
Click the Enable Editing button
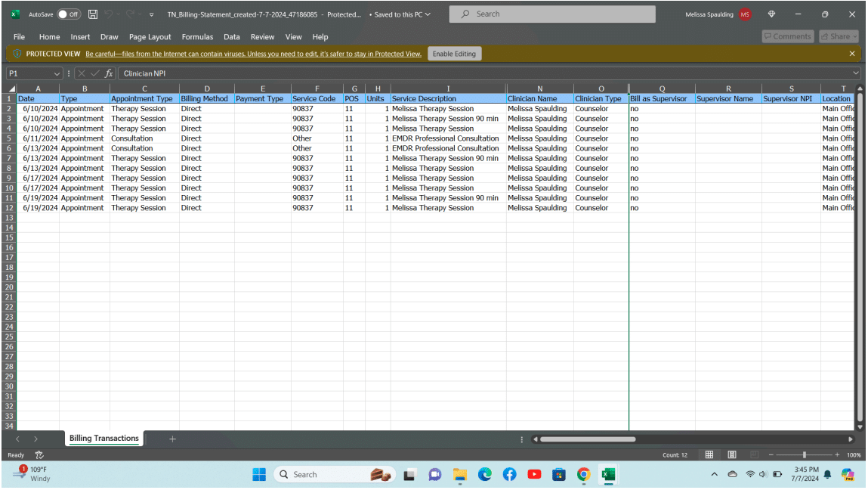(457, 53)
